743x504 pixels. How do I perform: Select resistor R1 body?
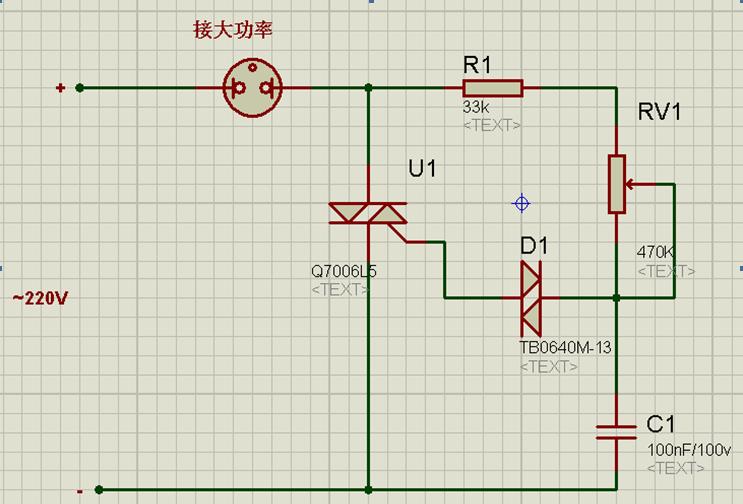coord(493,89)
